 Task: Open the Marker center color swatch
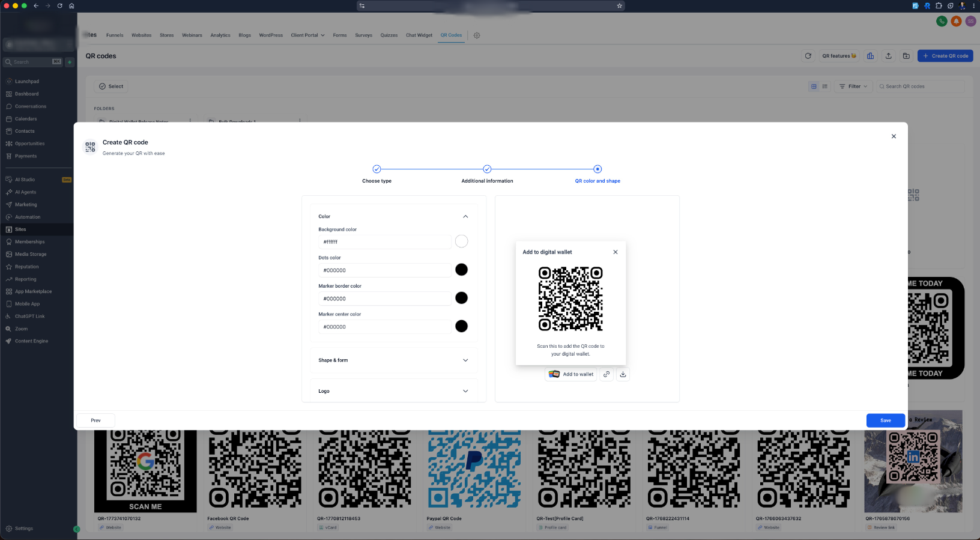coord(461,326)
